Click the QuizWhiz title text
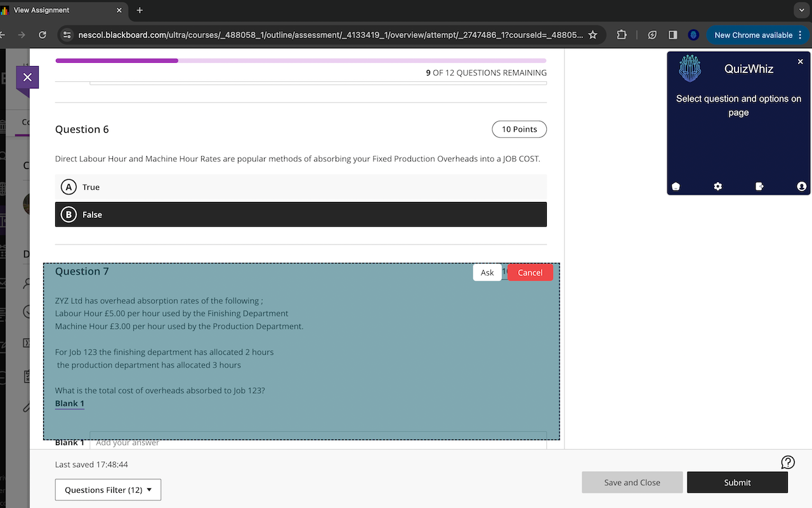This screenshot has width=812, height=508. tap(749, 69)
